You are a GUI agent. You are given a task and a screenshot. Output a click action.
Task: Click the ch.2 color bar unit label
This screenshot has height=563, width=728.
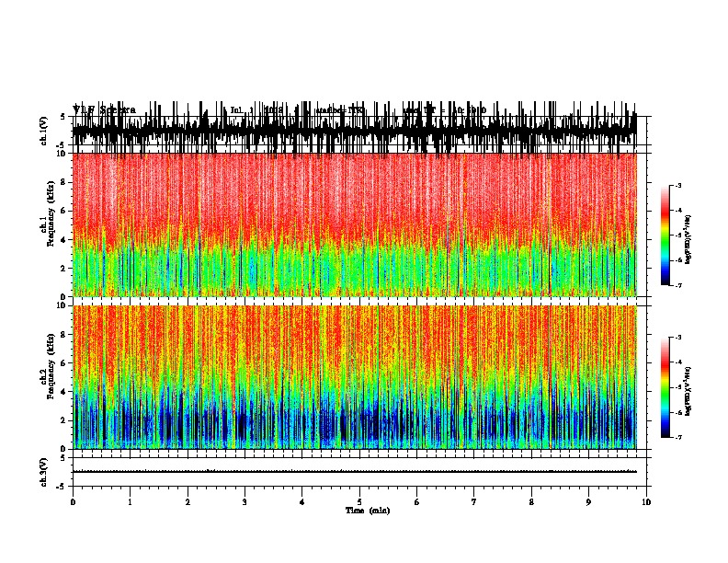pos(688,391)
